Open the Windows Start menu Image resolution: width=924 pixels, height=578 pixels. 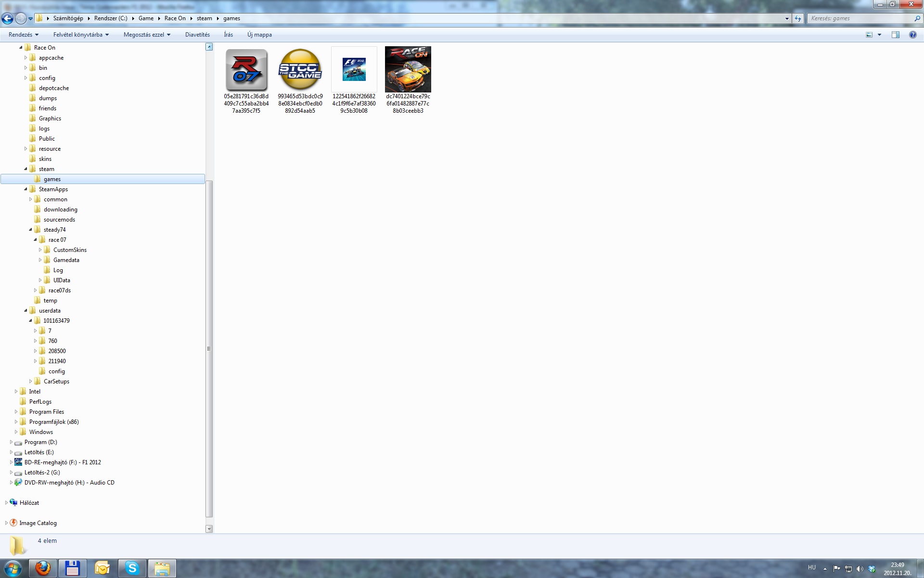13,569
